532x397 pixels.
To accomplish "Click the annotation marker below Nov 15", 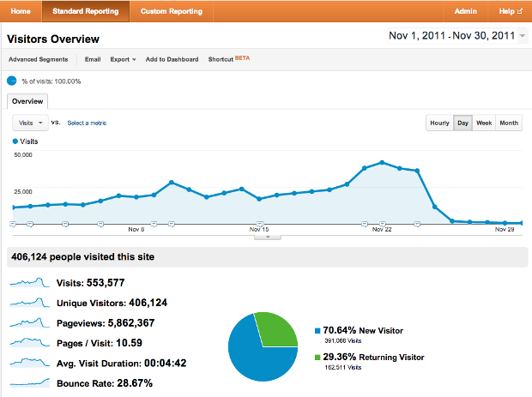I will click(x=260, y=223).
